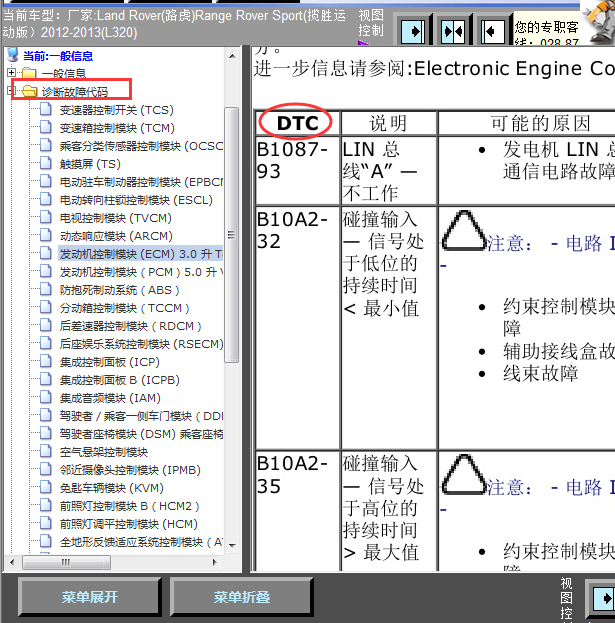The image size is (615, 623).
Task: Click the 进一步信息请参阅 Electronic Engine text line
Action: click(434, 68)
